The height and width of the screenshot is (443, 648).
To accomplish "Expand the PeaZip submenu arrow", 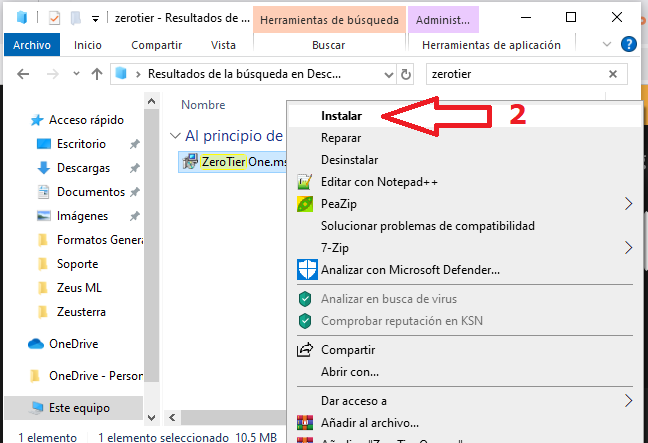I will pos(628,203).
